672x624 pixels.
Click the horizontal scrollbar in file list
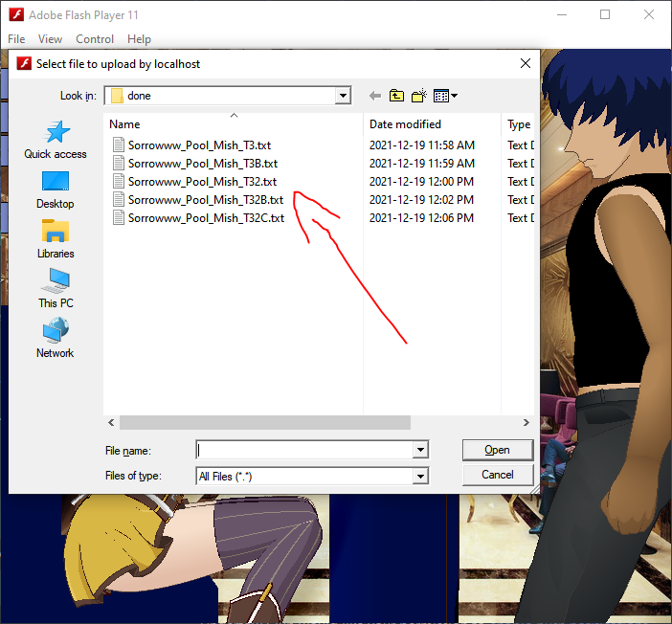point(264,422)
